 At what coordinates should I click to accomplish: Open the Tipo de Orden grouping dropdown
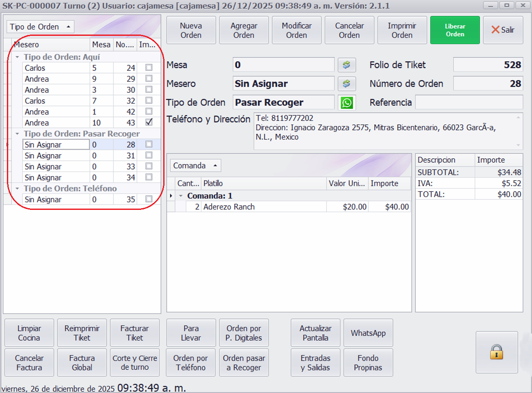[40, 27]
